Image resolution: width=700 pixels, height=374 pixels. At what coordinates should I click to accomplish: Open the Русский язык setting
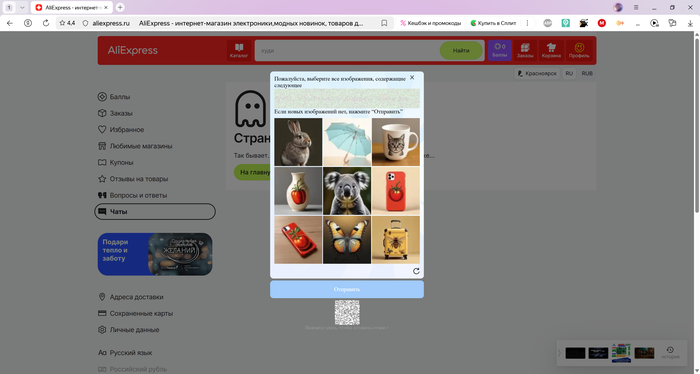click(x=125, y=353)
